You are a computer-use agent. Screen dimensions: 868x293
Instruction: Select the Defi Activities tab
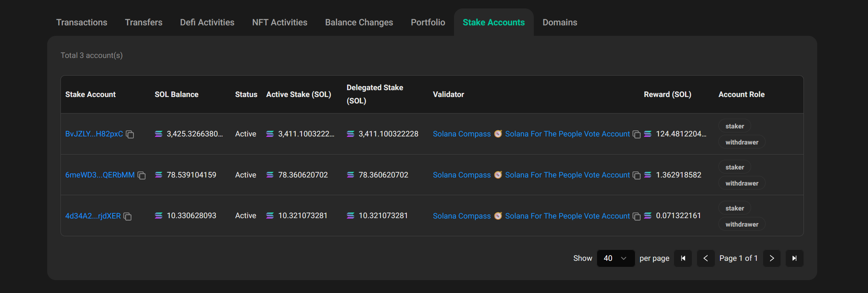pyautogui.click(x=207, y=23)
